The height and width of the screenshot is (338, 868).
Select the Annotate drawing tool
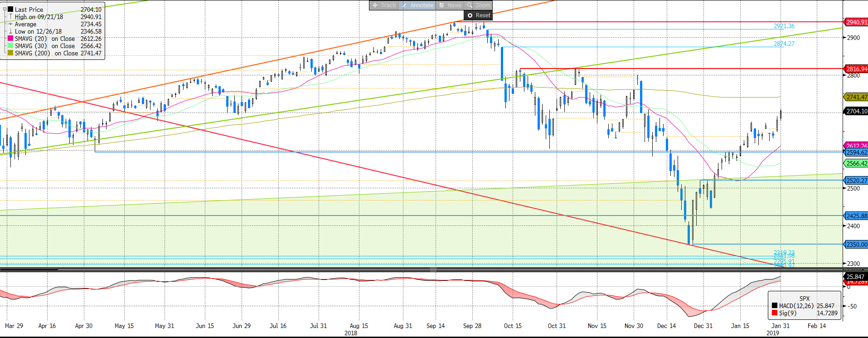417,5
